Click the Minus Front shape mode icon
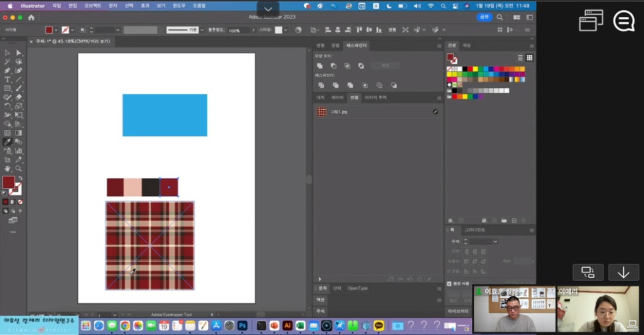 tap(333, 66)
